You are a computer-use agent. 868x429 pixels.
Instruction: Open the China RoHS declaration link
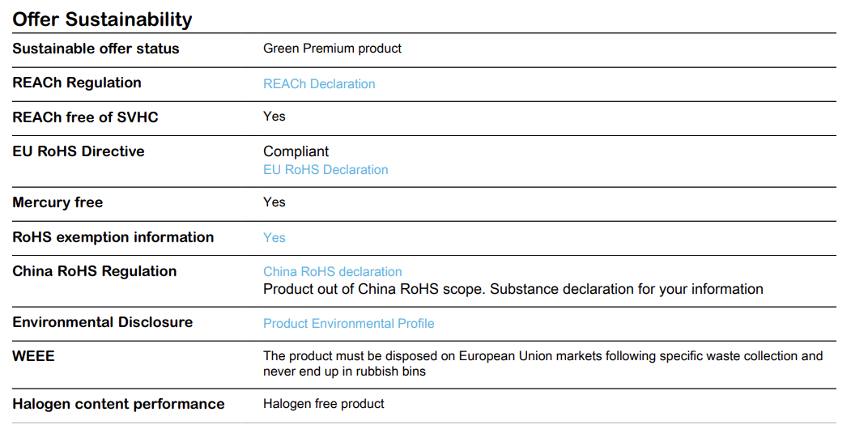point(332,272)
